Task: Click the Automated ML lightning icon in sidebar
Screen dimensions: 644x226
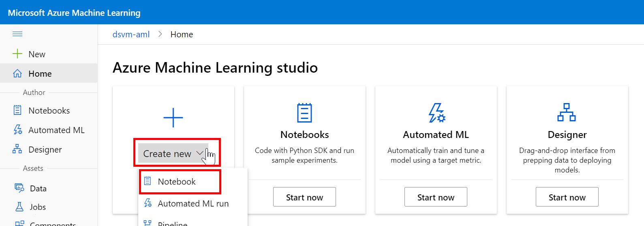Action: (x=18, y=130)
